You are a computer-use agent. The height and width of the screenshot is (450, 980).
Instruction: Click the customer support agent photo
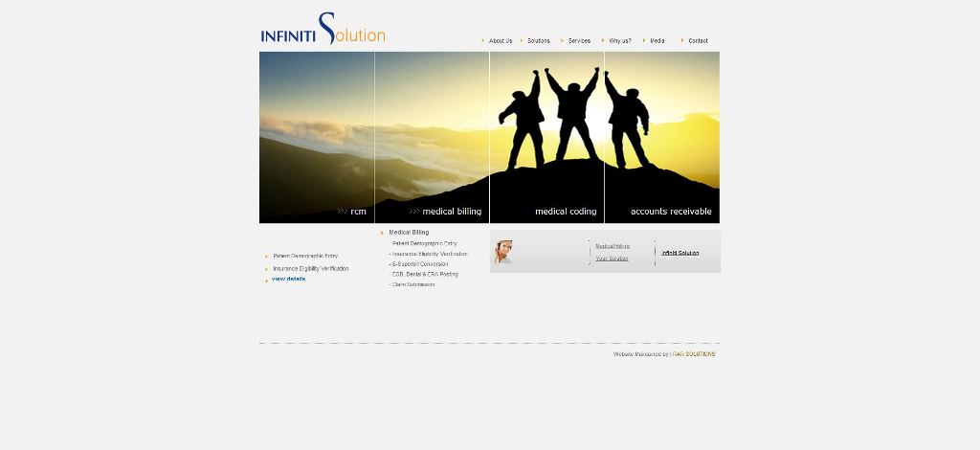point(503,252)
